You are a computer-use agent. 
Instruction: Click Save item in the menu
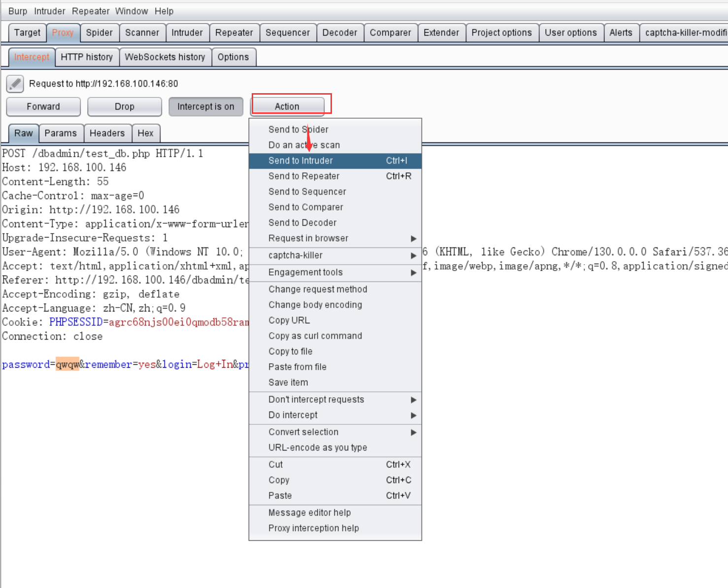point(335,382)
